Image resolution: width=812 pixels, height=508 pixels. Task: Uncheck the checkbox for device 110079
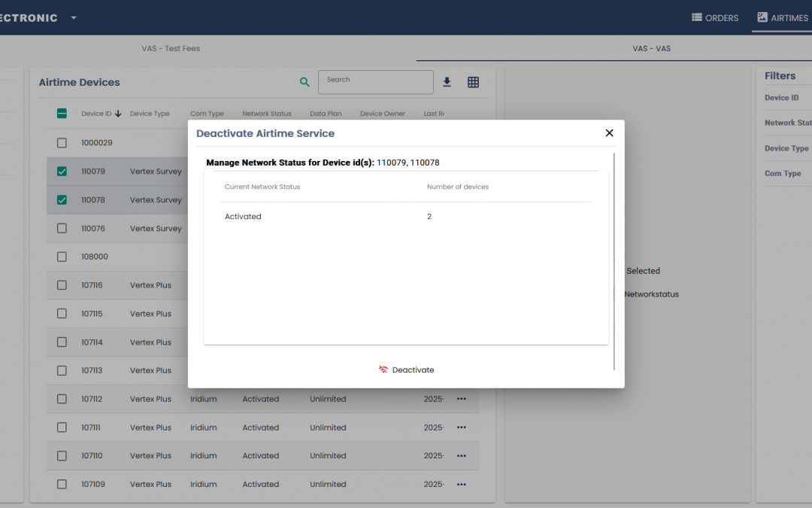[62, 172]
